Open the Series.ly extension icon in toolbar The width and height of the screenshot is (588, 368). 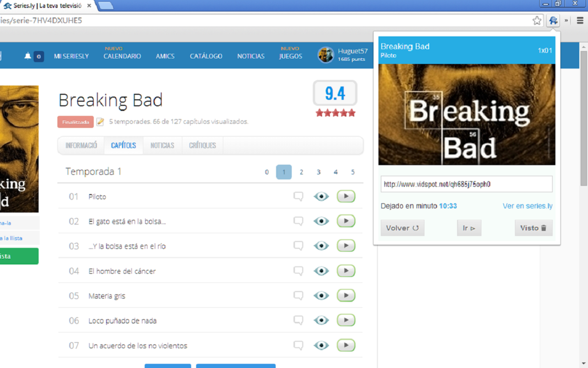pos(553,20)
